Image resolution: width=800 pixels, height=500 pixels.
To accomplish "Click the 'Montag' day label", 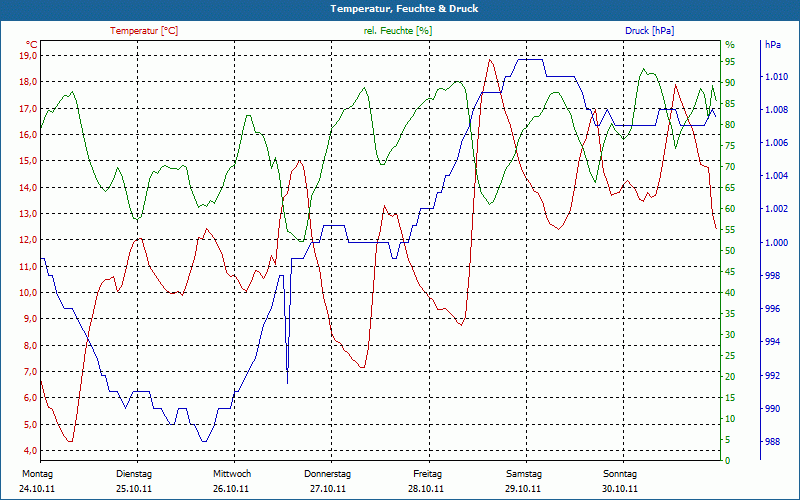I will [38, 474].
